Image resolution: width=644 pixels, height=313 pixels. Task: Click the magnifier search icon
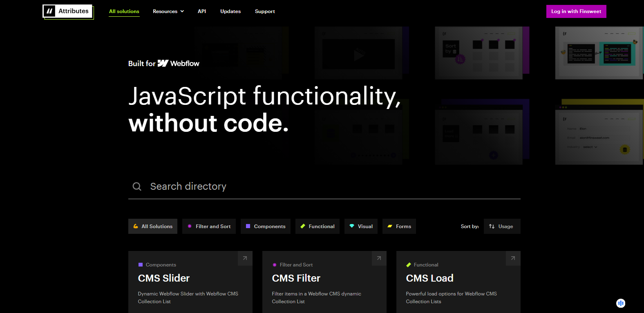click(137, 186)
